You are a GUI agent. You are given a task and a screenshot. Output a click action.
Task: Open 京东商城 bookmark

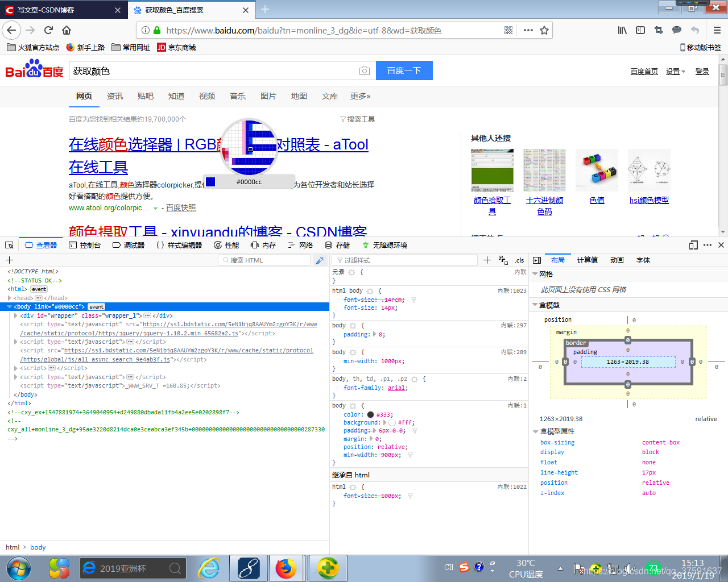pos(176,48)
